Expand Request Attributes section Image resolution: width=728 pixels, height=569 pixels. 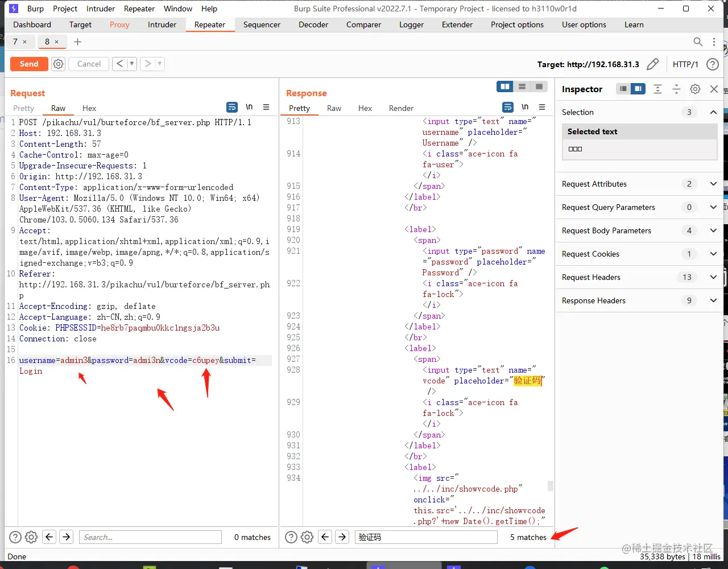click(x=713, y=184)
